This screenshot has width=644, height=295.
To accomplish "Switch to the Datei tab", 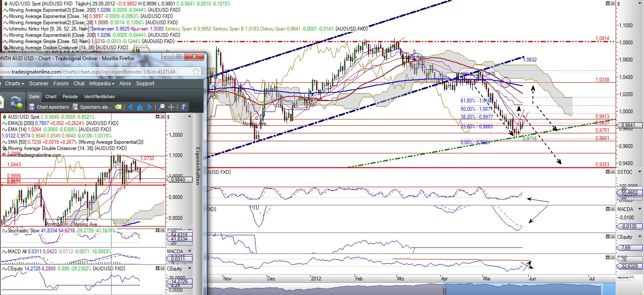I will coord(34,97).
